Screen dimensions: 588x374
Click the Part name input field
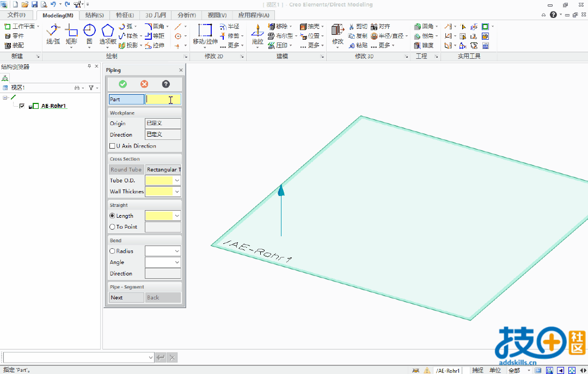(163, 100)
